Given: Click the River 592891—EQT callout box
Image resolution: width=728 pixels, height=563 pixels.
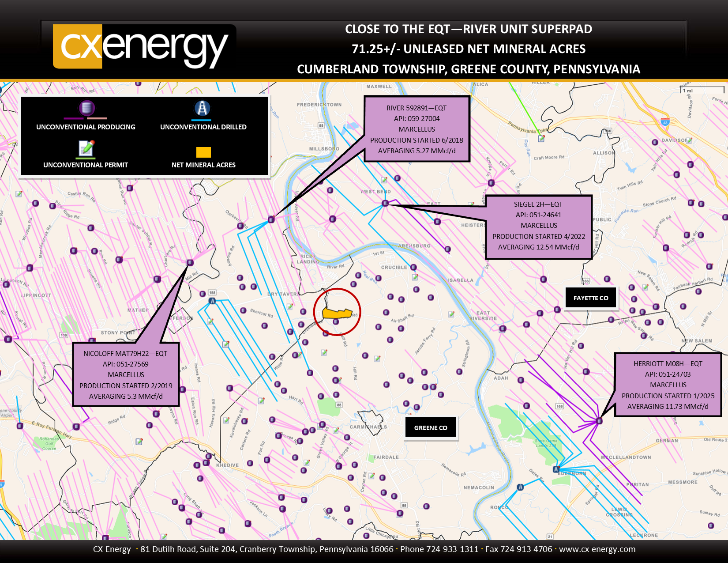Looking at the screenshot, I should click(417, 129).
